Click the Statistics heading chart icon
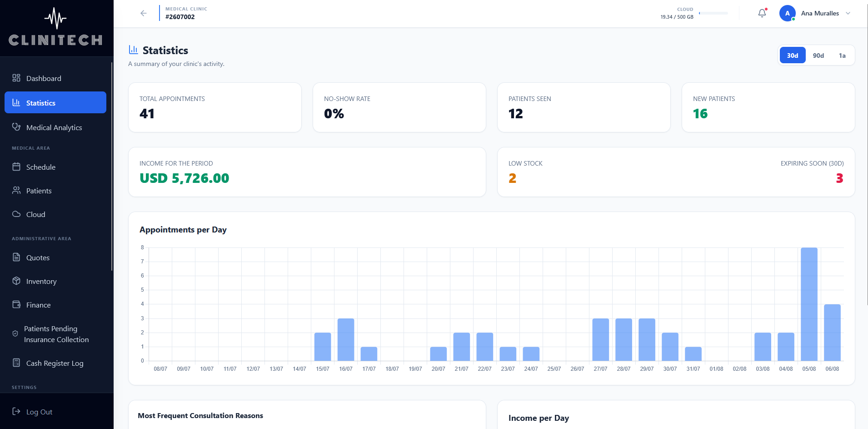 coord(133,50)
